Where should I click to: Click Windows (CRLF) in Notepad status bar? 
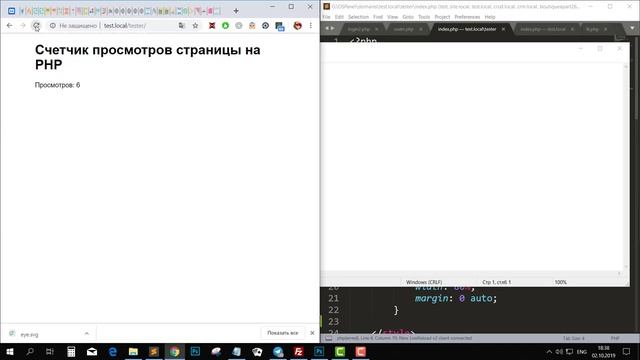click(x=424, y=282)
